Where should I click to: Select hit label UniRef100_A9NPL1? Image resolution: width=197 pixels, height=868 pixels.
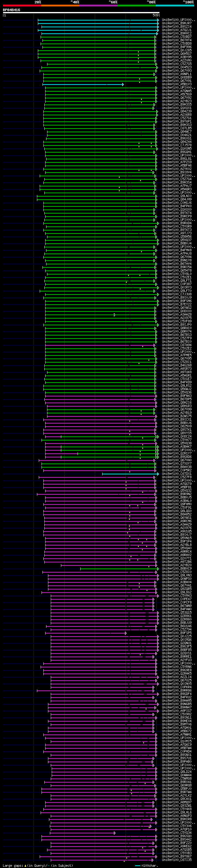coord(177,74)
